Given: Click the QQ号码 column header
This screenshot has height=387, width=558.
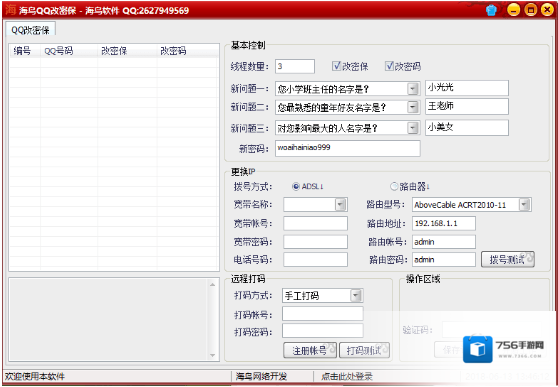Looking at the screenshot, I should point(69,51).
